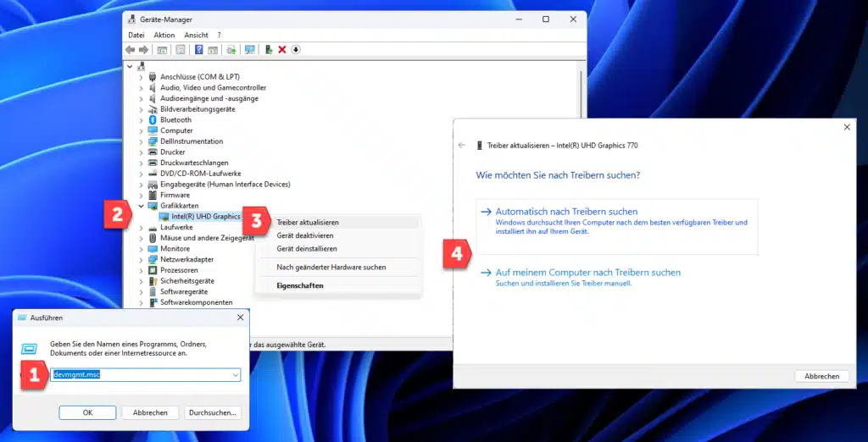868x442 pixels.
Task: Expand the Anschlüsse (COM & LPT) node
Action: pos(141,77)
